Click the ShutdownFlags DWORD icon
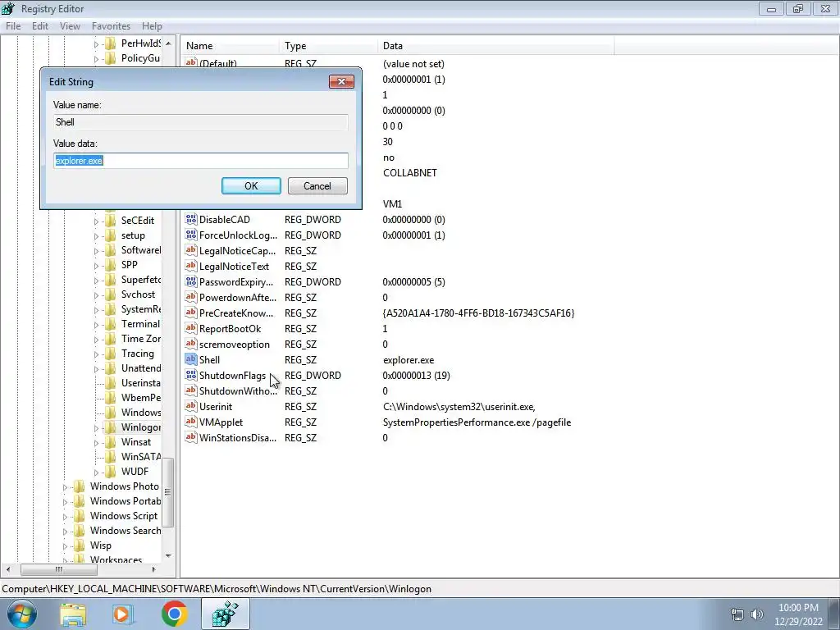This screenshot has height=630, width=840. point(190,375)
